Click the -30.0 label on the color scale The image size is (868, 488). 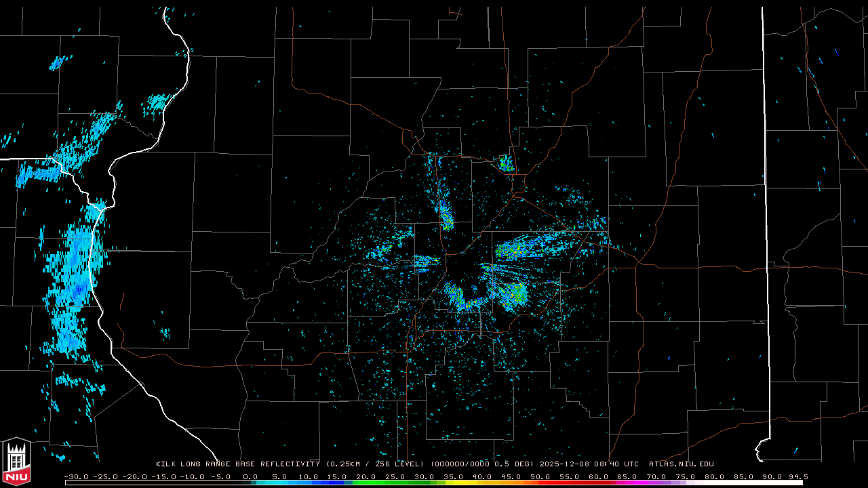point(77,476)
